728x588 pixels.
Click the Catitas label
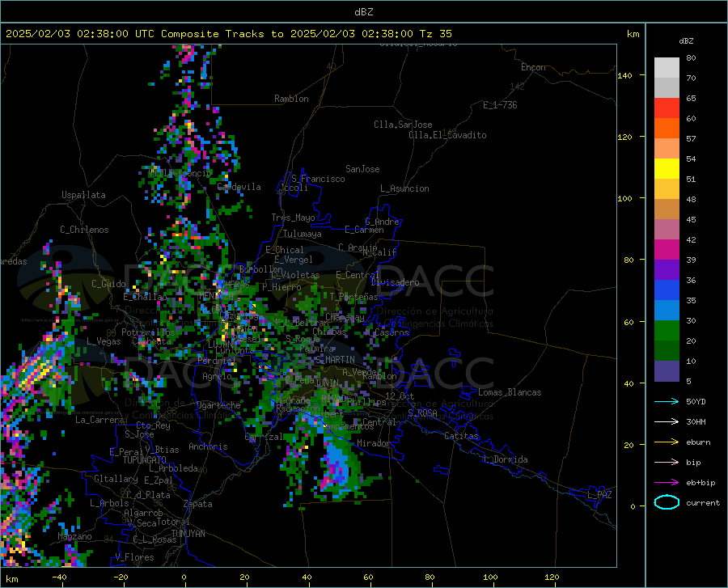point(462,436)
